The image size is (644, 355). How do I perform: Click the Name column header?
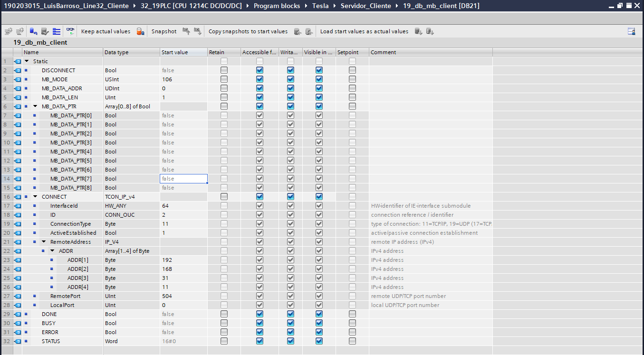point(62,52)
